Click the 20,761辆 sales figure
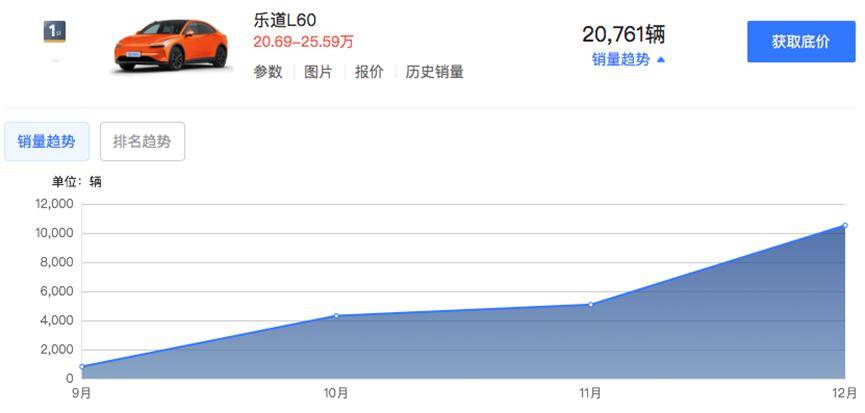Image resolution: width=865 pixels, height=413 pixels. (x=623, y=34)
